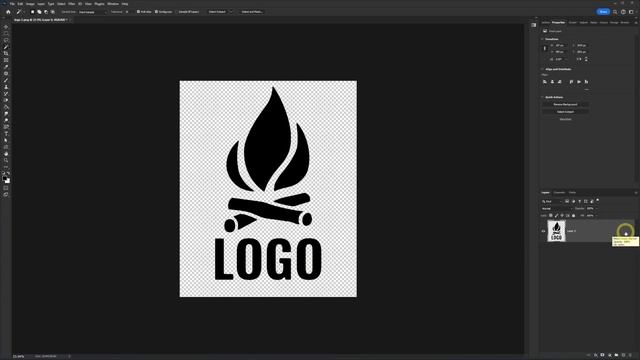Hide Layer 0 using the eye icon

click(x=543, y=231)
